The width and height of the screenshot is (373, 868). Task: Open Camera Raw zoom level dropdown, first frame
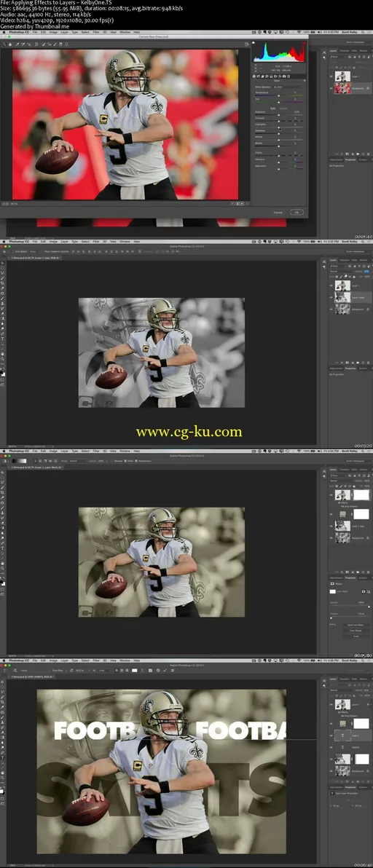tap(13, 203)
